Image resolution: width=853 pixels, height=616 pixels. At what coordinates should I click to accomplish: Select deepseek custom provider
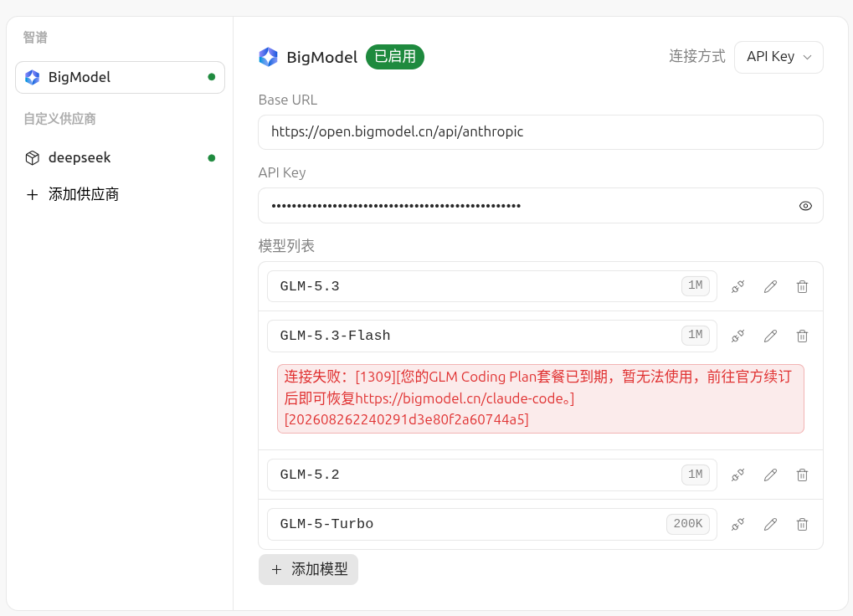[121, 157]
